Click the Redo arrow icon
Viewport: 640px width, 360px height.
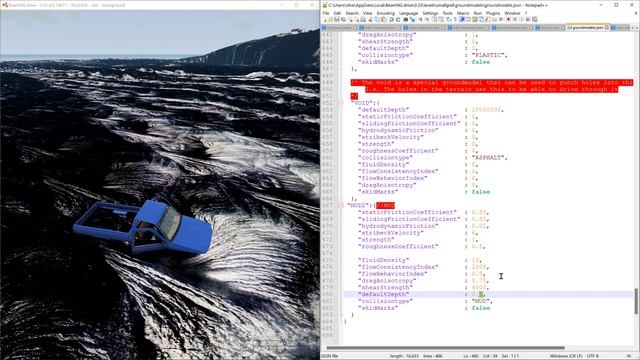398,19
